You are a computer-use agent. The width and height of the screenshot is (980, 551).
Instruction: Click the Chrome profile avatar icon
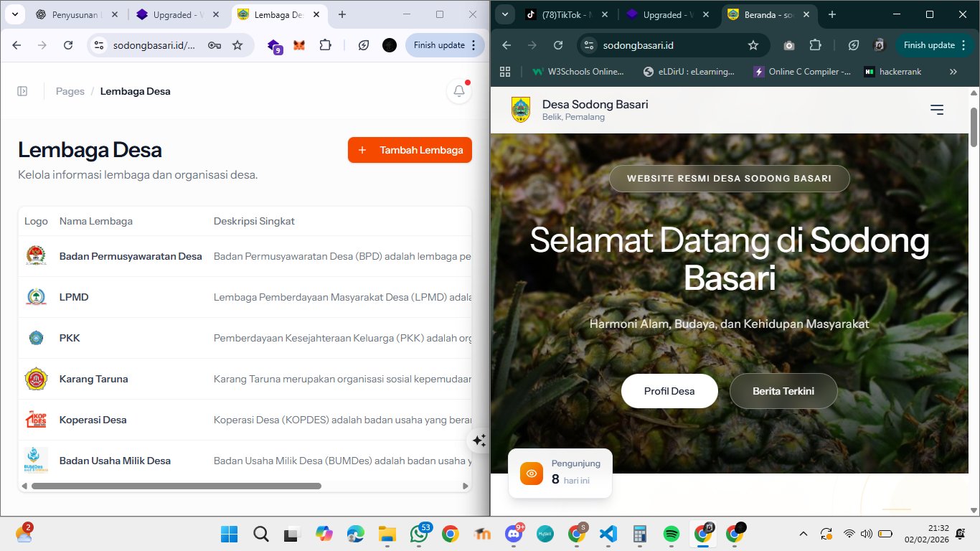click(390, 44)
